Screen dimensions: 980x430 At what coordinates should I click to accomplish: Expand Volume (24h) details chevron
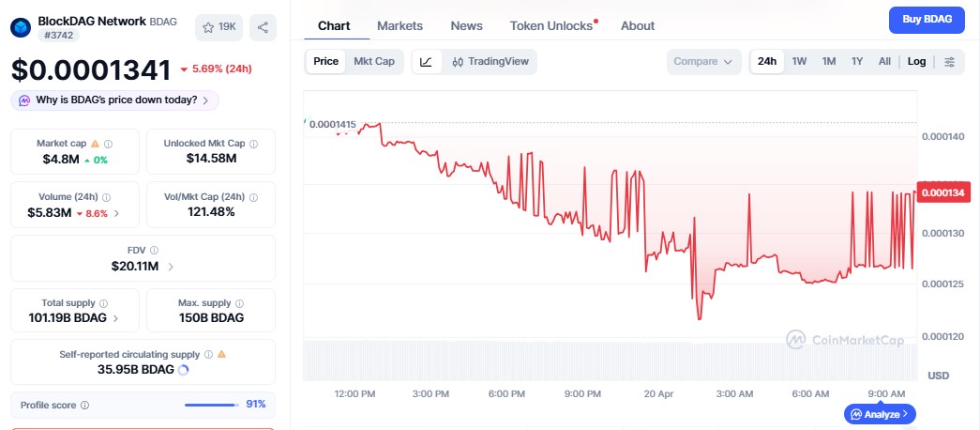pyautogui.click(x=115, y=213)
